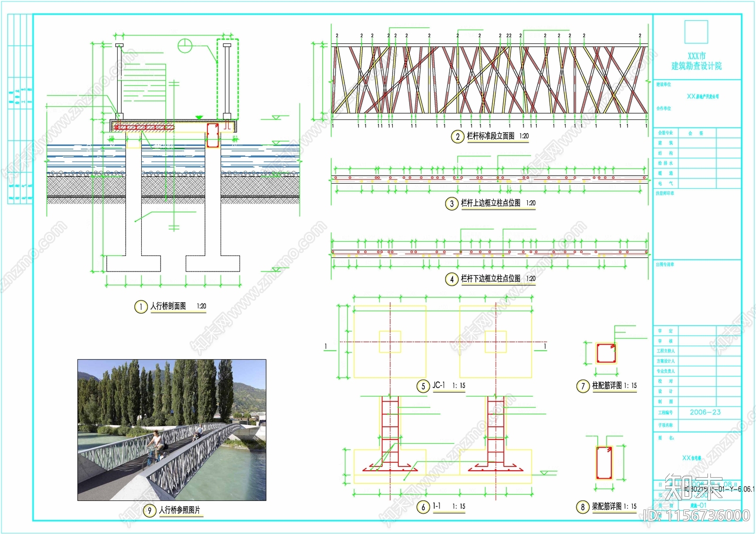Click the circled number 2 railing elevation marker
The image size is (756, 534).
coord(457,136)
